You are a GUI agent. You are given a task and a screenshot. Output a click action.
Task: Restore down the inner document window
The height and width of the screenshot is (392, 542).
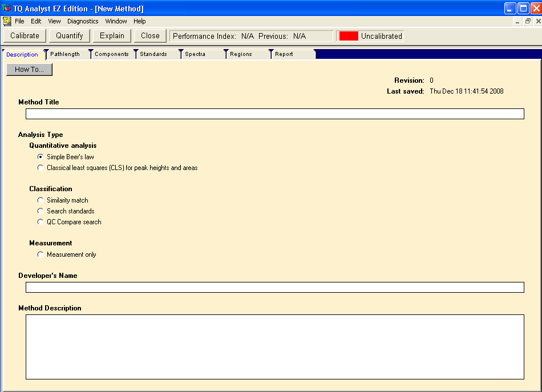(528, 22)
